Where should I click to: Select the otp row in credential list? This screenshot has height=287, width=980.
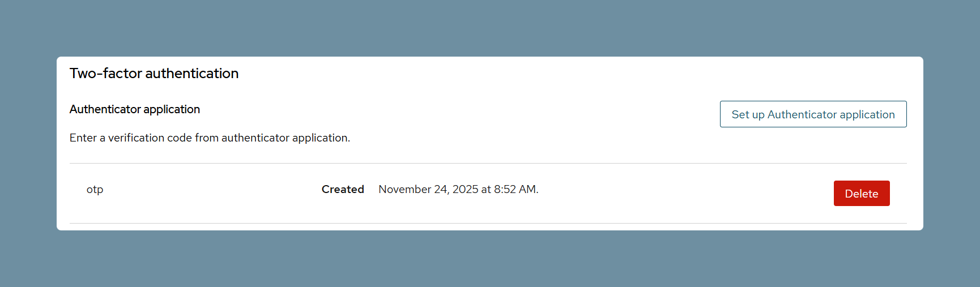coord(488,193)
